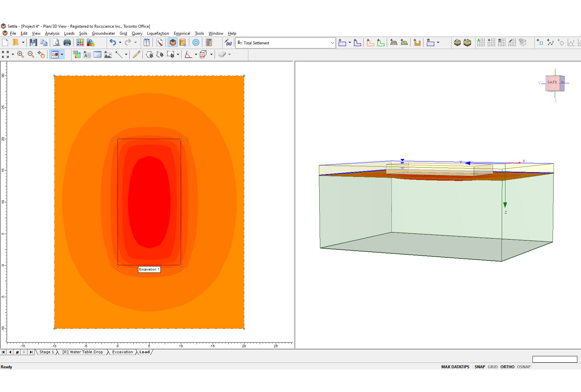Toggle the Plan/3D view layout button
Image resolution: width=581 pixels, height=392 pixels.
pyautogui.click(x=55, y=54)
